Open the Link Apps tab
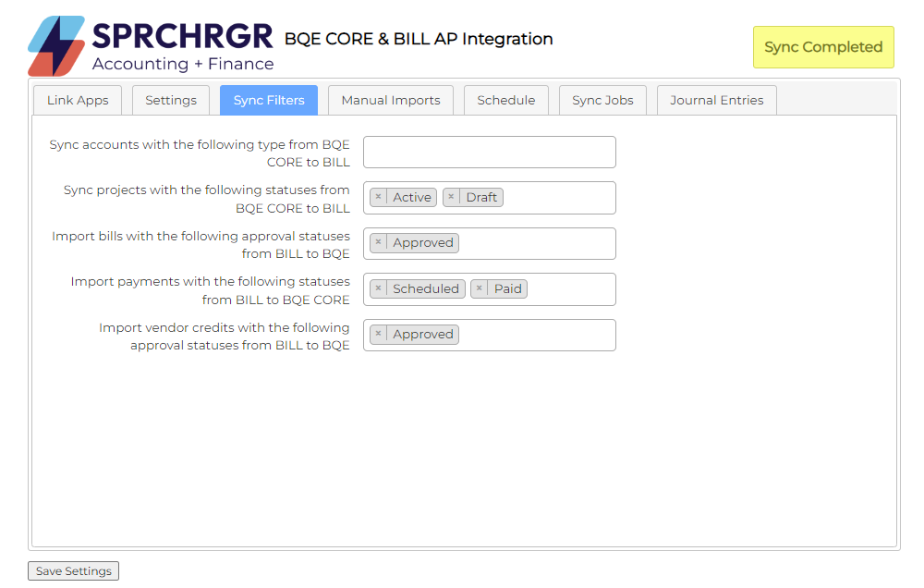 [78, 101]
